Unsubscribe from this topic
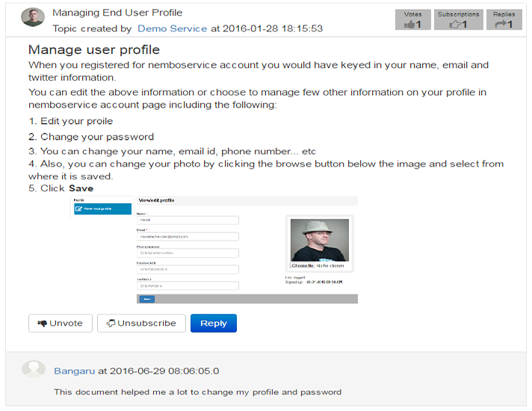This screenshot has height=411, width=532. tap(141, 323)
